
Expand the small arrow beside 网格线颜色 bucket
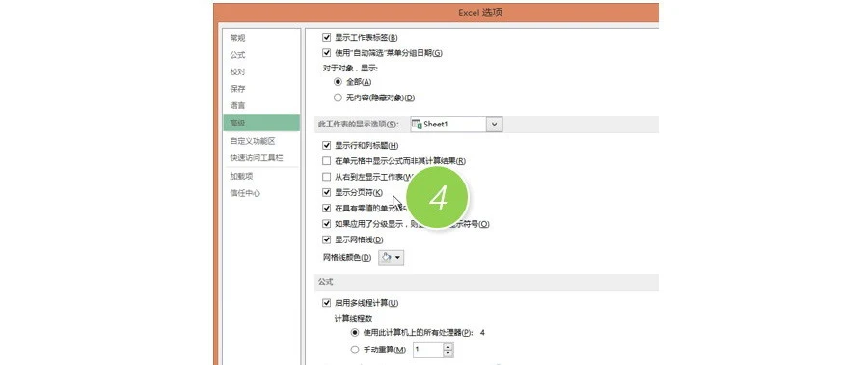tap(398, 258)
